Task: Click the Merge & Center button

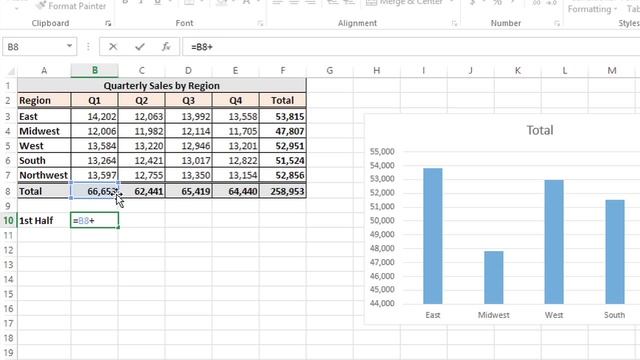Action: [x=405, y=3]
